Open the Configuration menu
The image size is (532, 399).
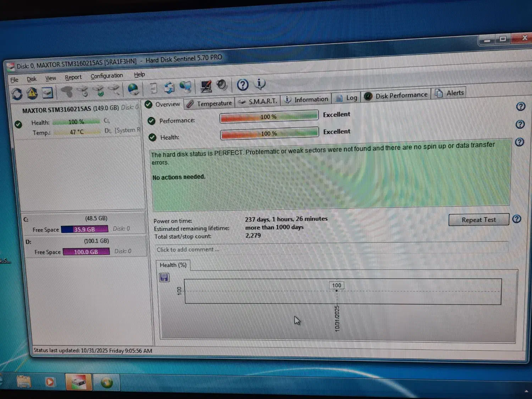[106, 76]
